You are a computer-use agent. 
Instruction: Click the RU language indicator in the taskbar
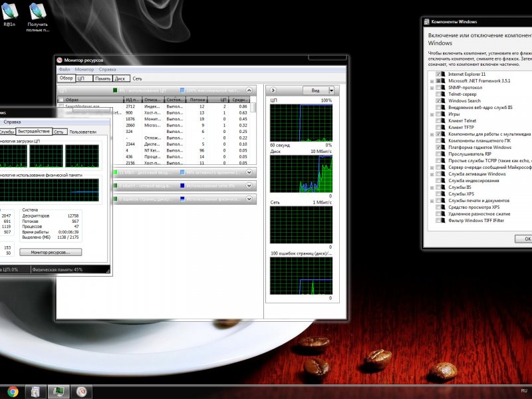[x=524, y=391]
